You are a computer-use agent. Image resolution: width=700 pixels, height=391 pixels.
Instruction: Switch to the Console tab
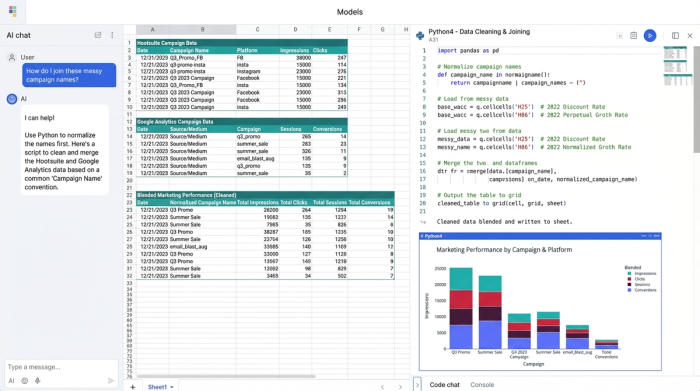[x=482, y=385]
